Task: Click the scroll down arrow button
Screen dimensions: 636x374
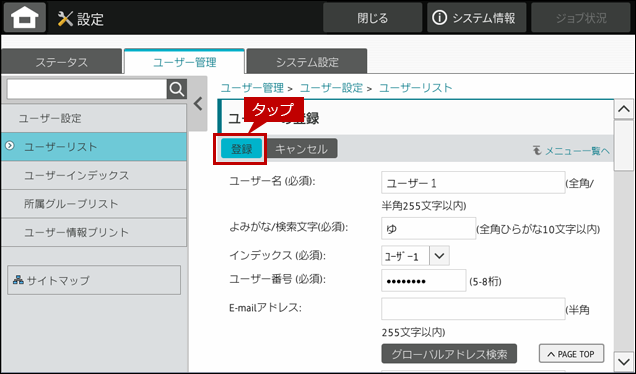Action: click(x=623, y=361)
